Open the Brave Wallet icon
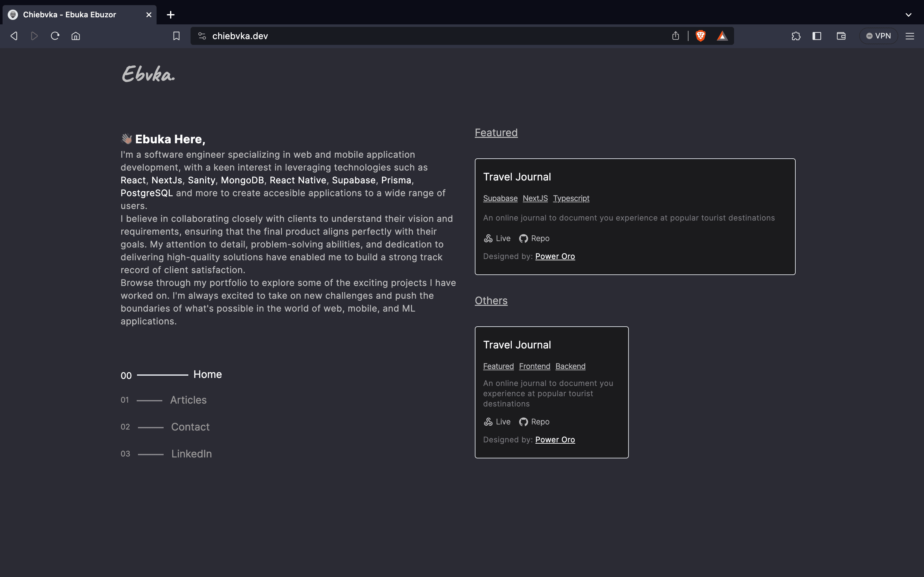 tap(841, 36)
